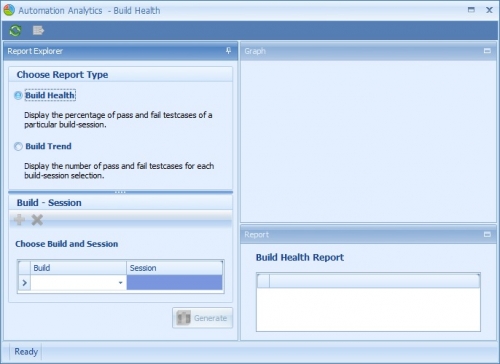Click the Build Health label text
The height and width of the screenshot is (364, 500).
50,95
